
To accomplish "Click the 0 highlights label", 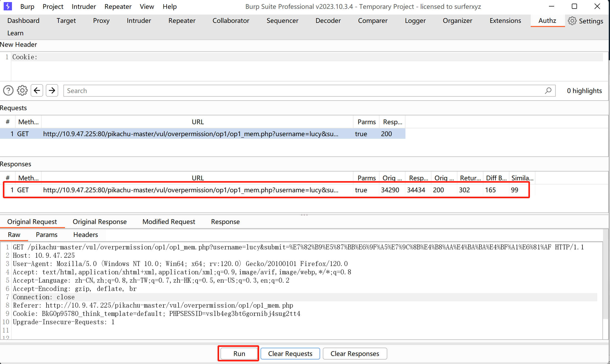I will 584,91.
